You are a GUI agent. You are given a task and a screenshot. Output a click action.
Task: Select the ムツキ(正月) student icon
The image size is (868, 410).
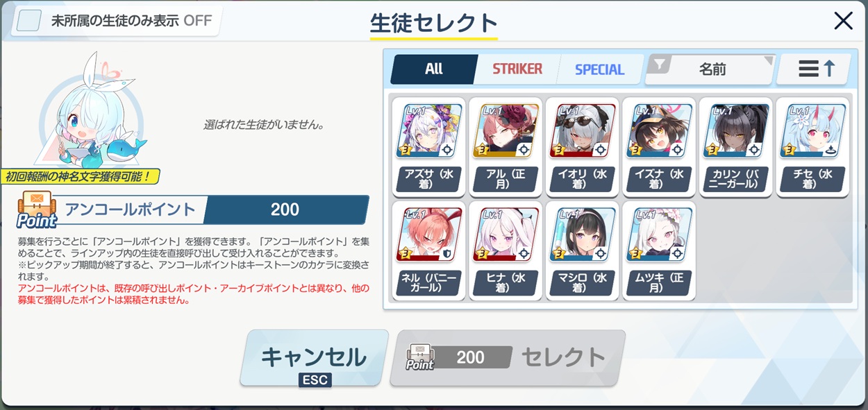[659, 250]
